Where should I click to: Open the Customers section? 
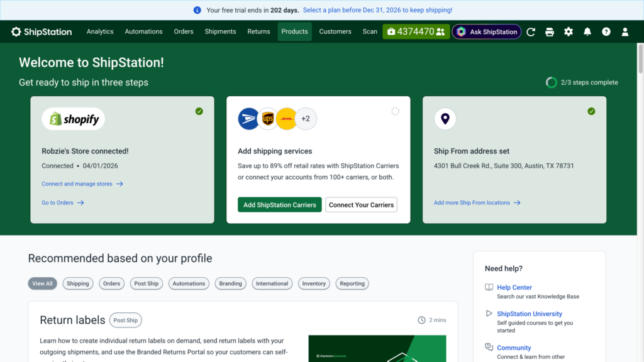click(x=335, y=31)
